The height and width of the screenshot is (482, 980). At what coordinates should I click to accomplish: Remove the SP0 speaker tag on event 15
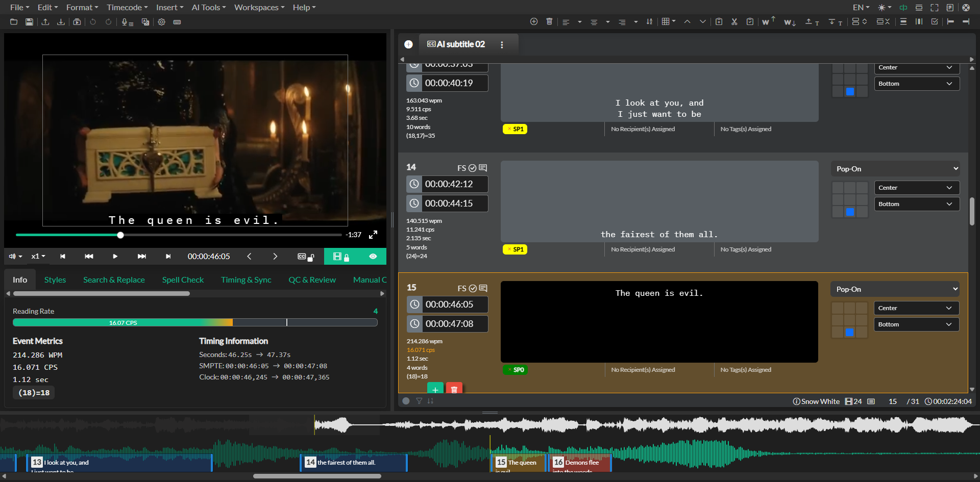(509, 370)
